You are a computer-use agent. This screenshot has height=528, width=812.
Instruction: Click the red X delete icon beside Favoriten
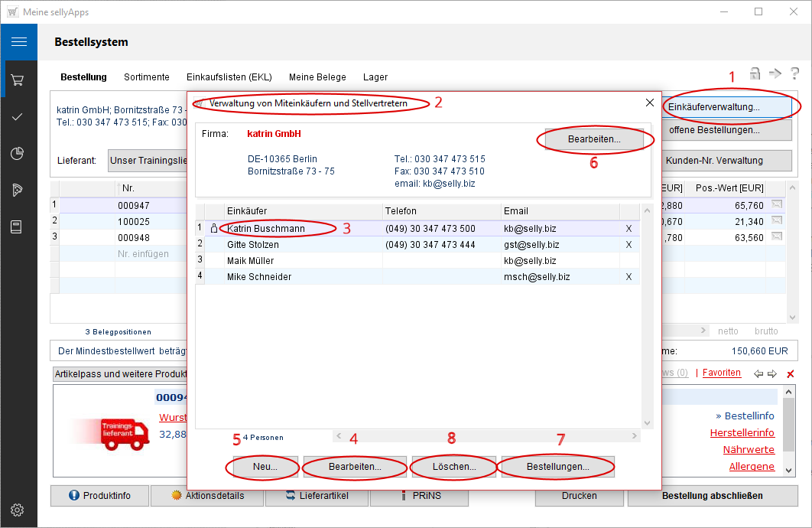tap(791, 373)
